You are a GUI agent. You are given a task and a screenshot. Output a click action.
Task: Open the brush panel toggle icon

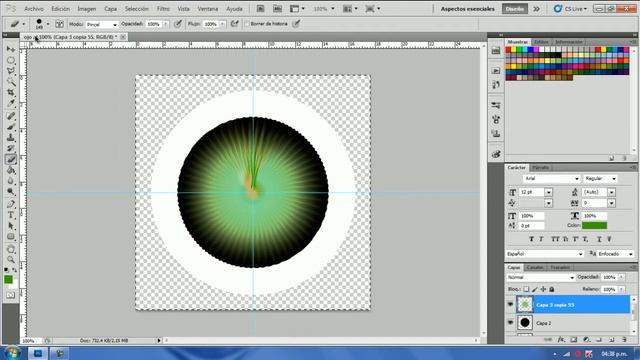point(60,24)
